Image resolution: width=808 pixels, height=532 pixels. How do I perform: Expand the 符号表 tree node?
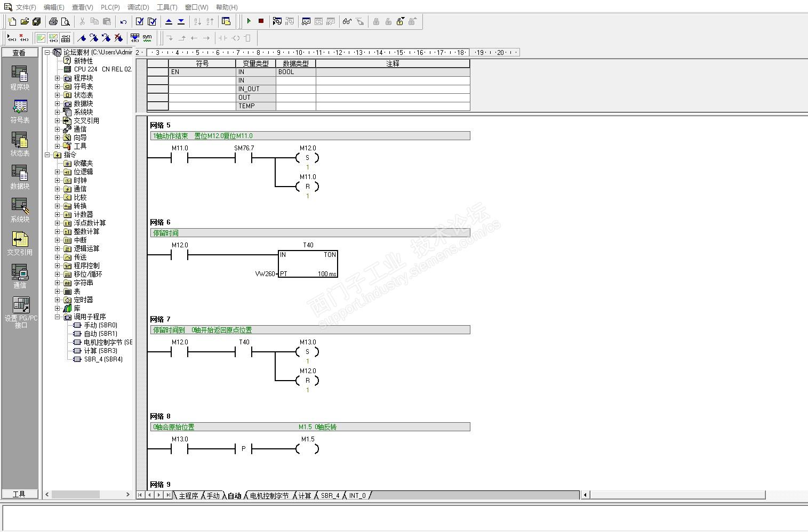[58, 86]
